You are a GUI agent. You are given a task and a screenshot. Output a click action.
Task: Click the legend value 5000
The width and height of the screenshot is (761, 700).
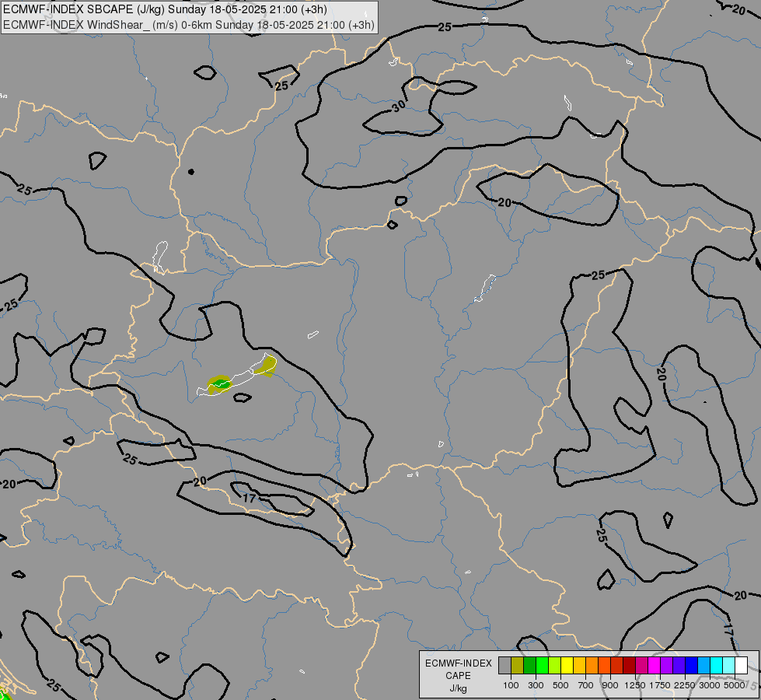click(x=735, y=685)
